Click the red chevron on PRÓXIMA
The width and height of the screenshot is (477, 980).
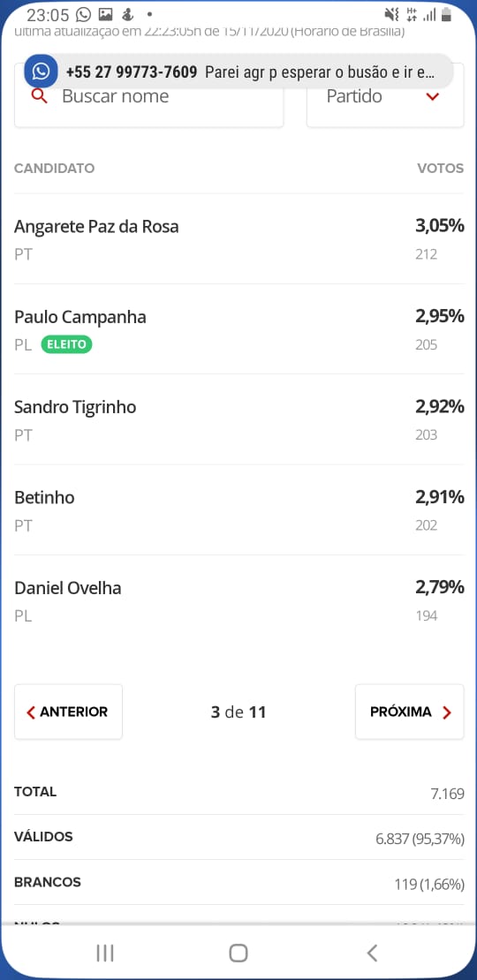[x=446, y=712]
